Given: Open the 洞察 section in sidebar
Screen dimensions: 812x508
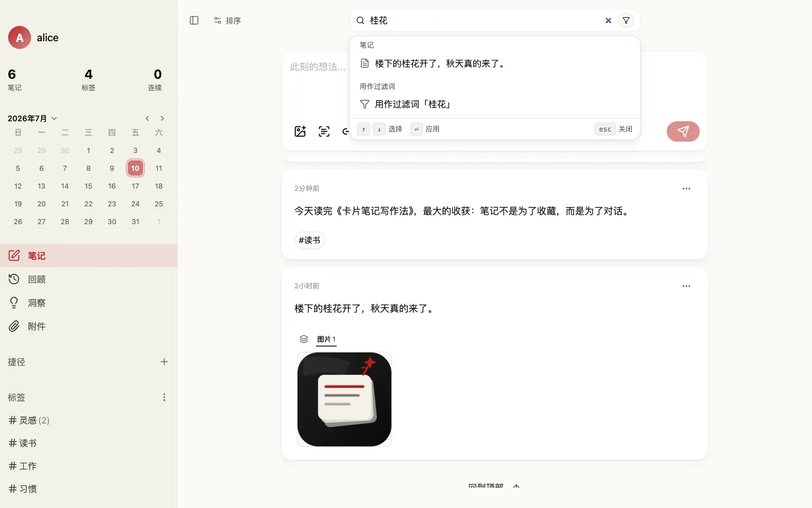Looking at the screenshot, I should [x=89, y=303].
